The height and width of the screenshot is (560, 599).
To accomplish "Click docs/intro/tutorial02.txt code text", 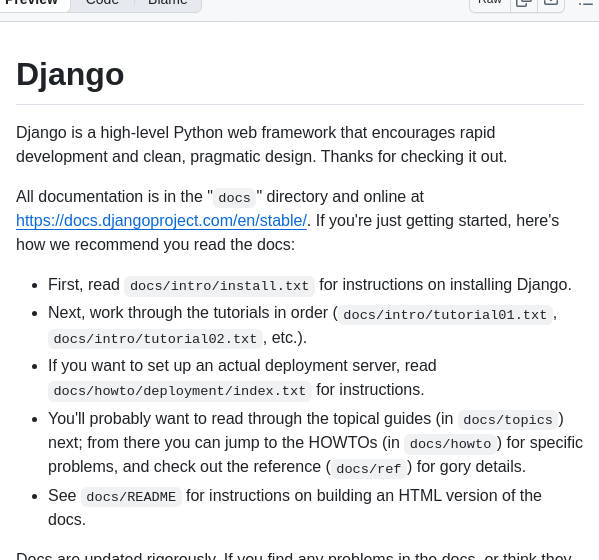I will click(155, 339).
